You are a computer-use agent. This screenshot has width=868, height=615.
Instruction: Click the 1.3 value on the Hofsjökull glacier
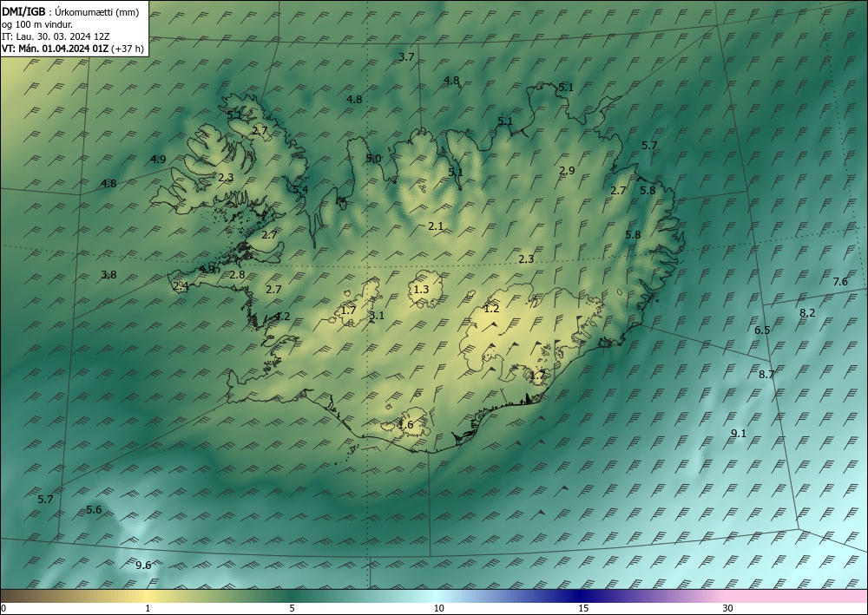[x=421, y=289]
